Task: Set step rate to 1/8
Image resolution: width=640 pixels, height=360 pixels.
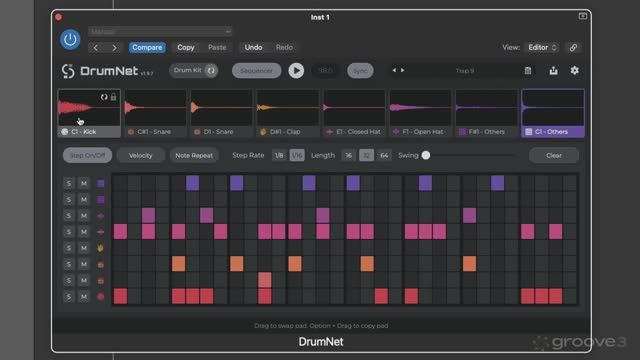Action: (x=279, y=156)
